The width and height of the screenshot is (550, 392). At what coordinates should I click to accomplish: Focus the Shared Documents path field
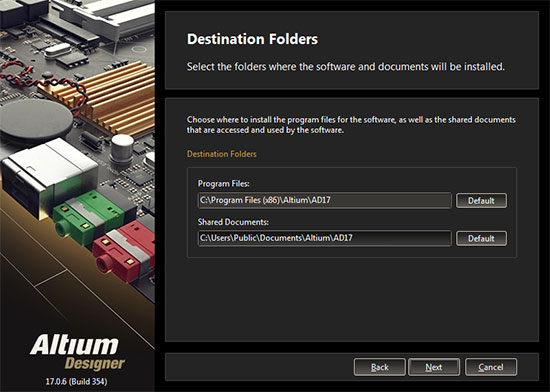coord(324,238)
